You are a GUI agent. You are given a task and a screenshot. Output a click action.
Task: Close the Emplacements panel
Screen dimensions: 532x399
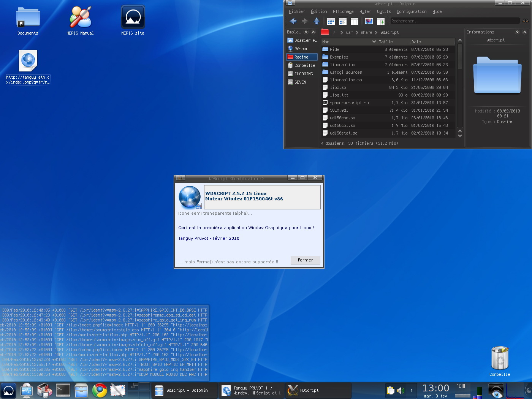(313, 32)
